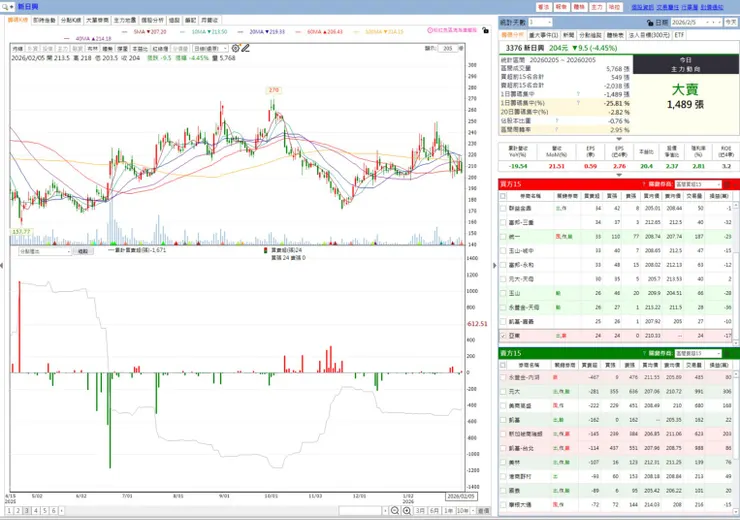
Task: Click help icon next to 1日籌碼集中
Action: [578, 94]
